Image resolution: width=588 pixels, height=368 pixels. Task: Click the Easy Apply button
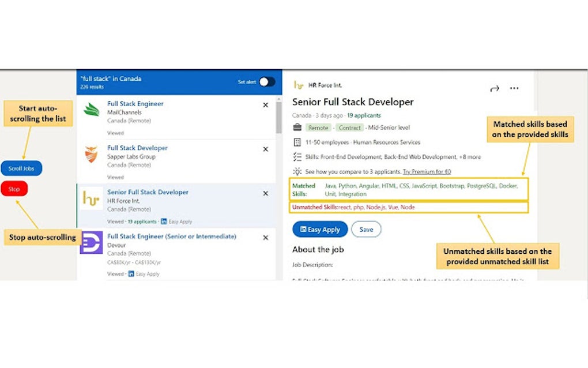[x=319, y=229]
